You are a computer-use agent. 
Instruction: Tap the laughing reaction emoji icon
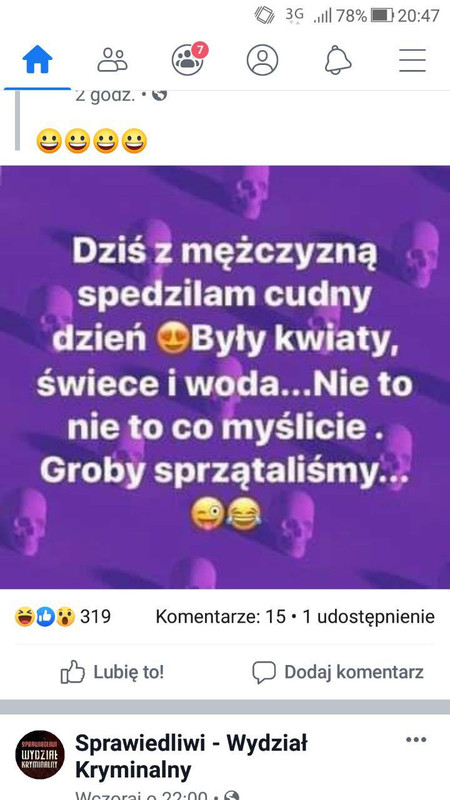click(24, 617)
